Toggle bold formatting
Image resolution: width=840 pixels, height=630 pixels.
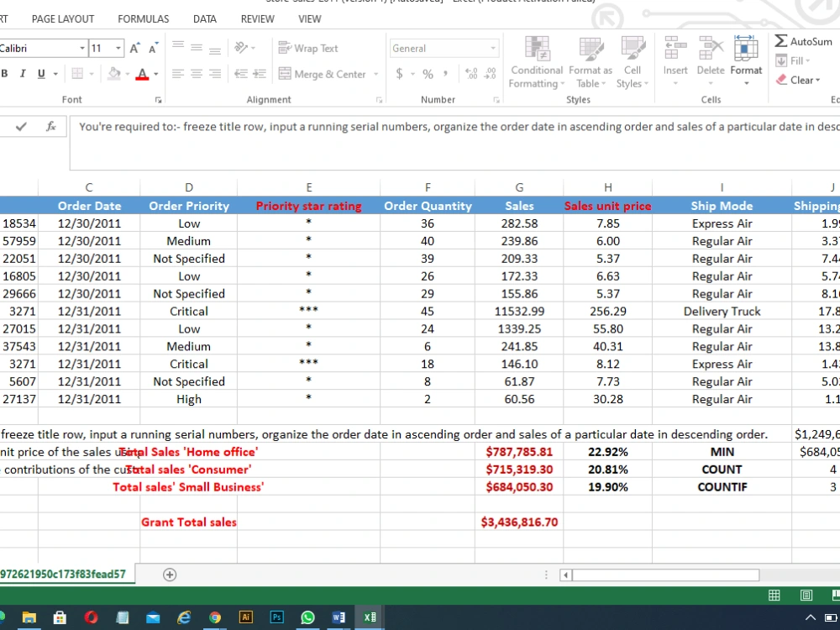(5, 74)
